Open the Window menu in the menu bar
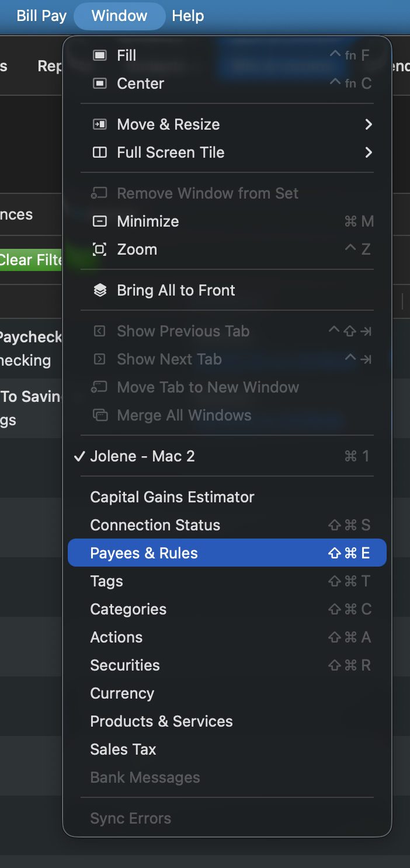The width and height of the screenshot is (410, 868). pos(119,16)
